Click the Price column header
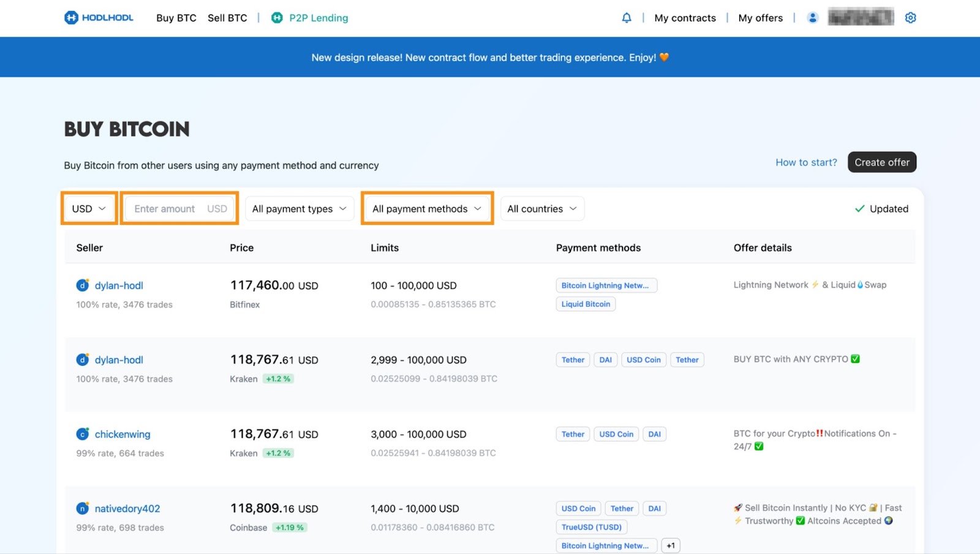980x554 pixels. (x=241, y=248)
